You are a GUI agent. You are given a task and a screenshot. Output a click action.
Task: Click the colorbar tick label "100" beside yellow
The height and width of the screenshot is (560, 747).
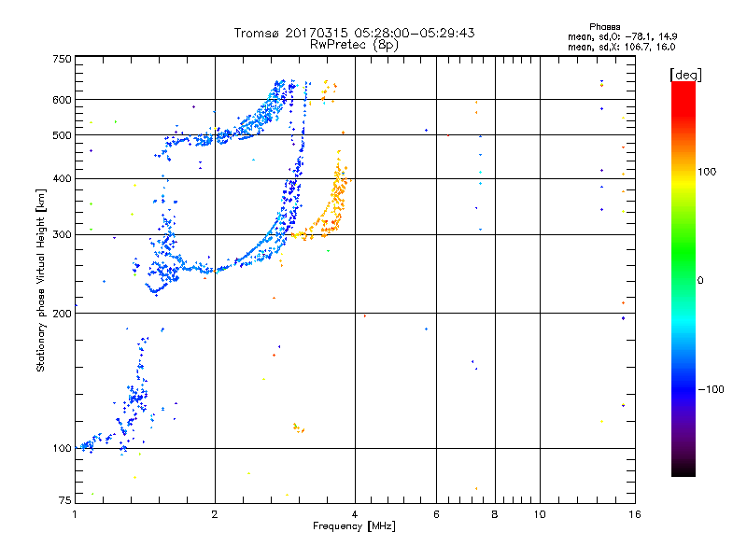pyautogui.click(x=707, y=172)
